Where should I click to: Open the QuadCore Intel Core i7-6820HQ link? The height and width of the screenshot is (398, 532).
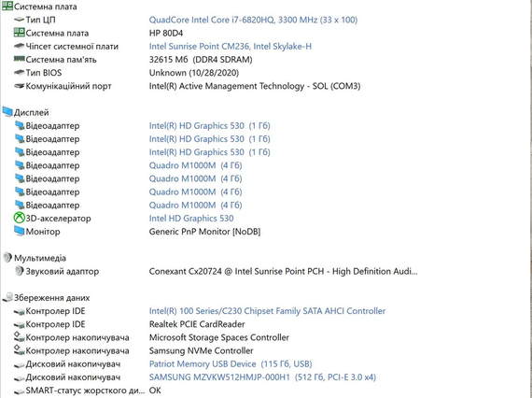pyautogui.click(x=253, y=20)
